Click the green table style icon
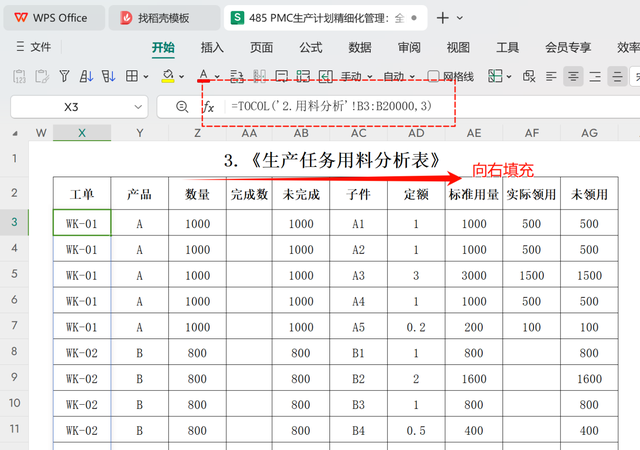 point(495,76)
